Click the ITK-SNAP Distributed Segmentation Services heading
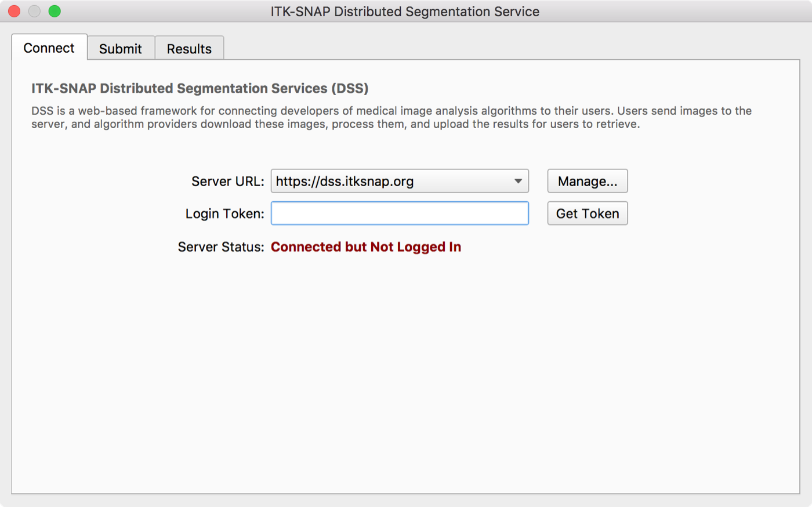 [200, 88]
